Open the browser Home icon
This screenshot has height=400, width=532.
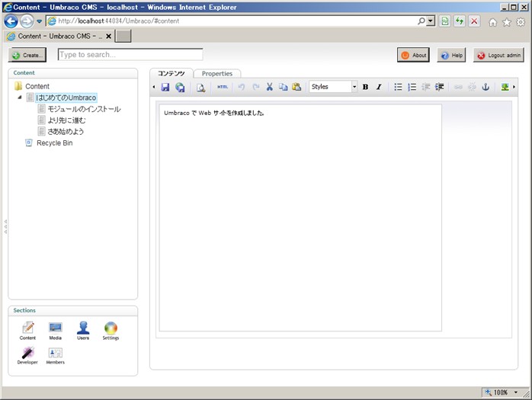coord(492,22)
